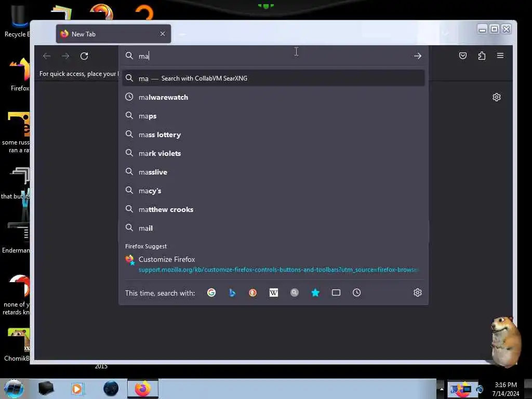532x399 pixels.
Task: Open support.mozilla.org customize-firefox link
Action: (x=278, y=270)
